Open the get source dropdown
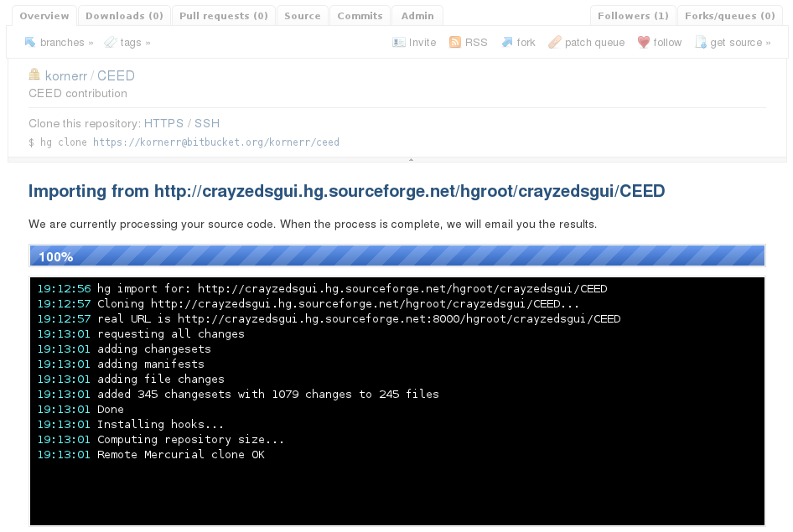 pyautogui.click(x=740, y=43)
